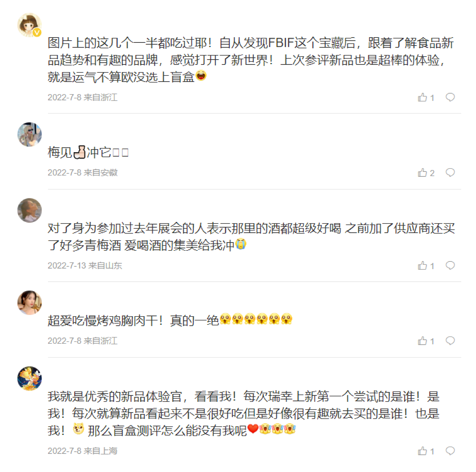Open the avatar of the 鸡胸肉干 commenter

(29, 303)
